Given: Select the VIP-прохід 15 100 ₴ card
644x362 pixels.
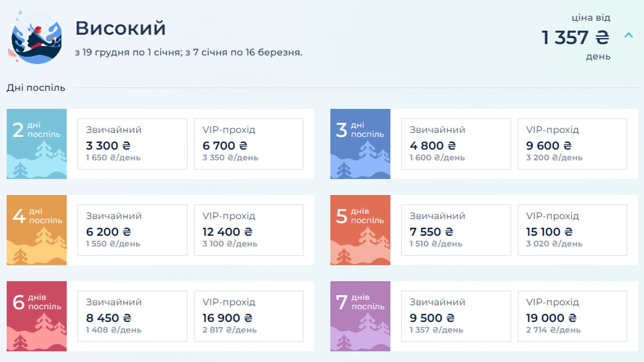Looking at the screenshot, I should pos(572,230).
